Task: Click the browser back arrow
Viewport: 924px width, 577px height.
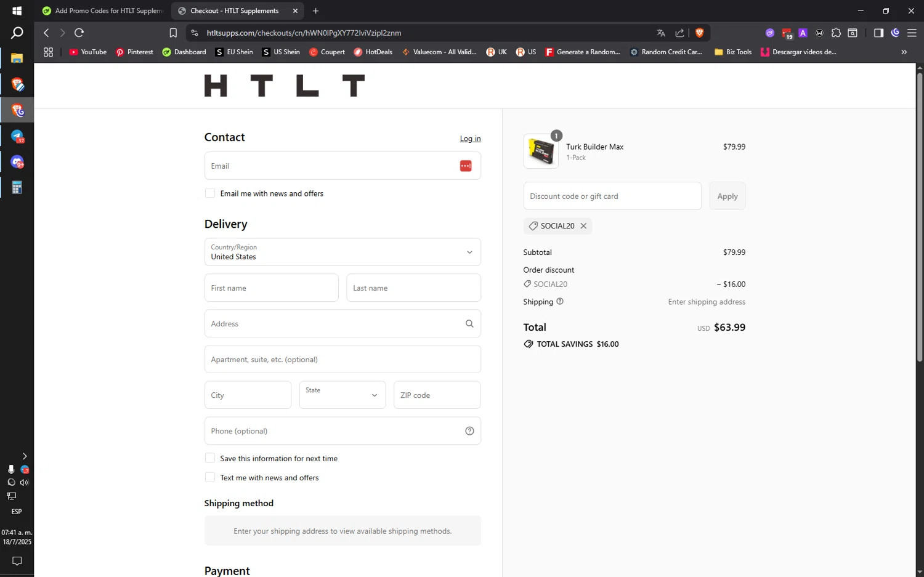Action: (x=46, y=33)
